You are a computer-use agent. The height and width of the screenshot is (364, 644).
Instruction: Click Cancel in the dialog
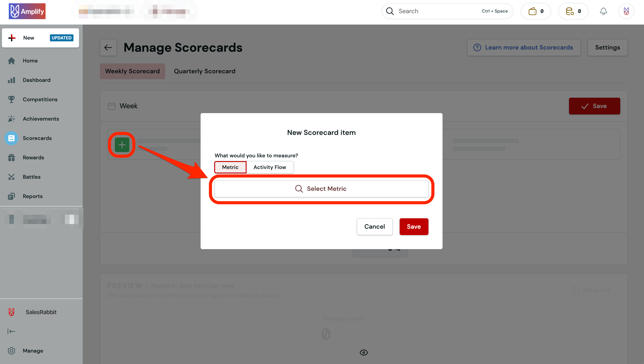pos(374,226)
